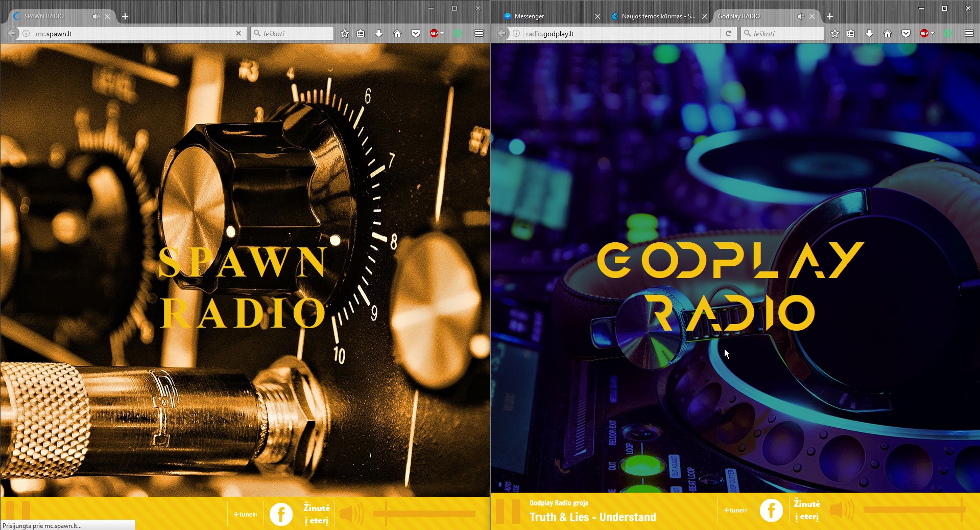This screenshot has width=980, height=530.
Task: Click the radio.godplay.lt address bar
Action: [x=620, y=34]
